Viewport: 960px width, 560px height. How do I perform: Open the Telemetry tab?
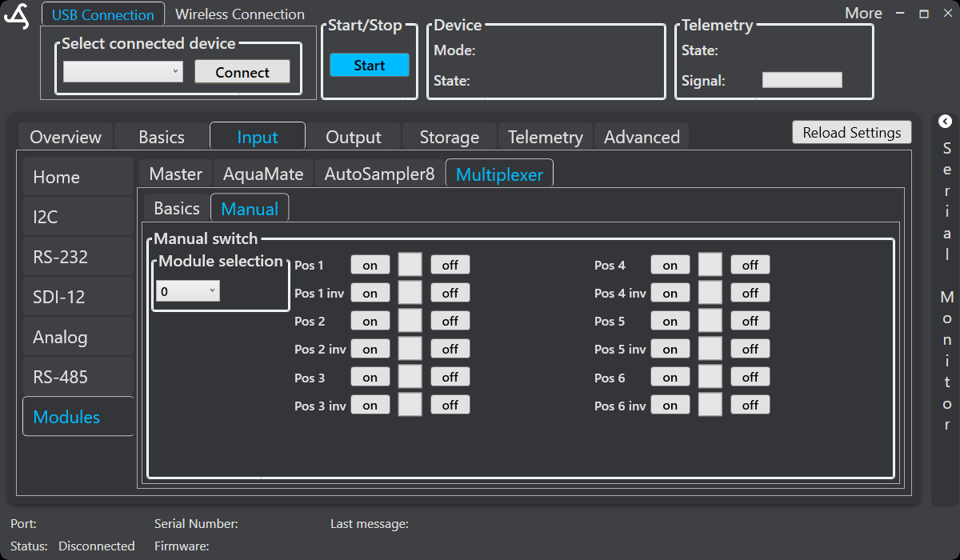pos(546,137)
